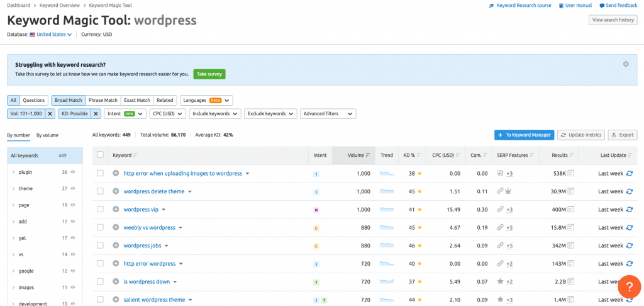
Task: Check the 'http error when uploading images' row
Action: (100, 173)
